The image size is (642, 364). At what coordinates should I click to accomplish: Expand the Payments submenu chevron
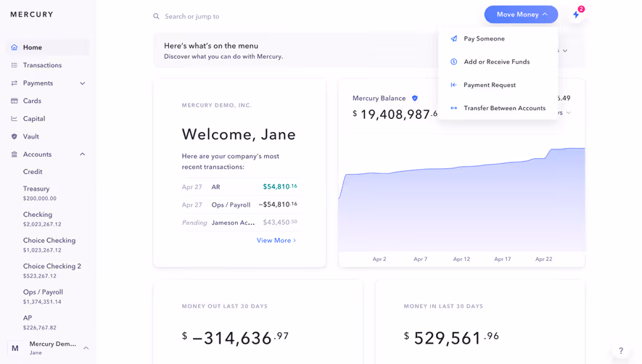(x=82, y=83)
